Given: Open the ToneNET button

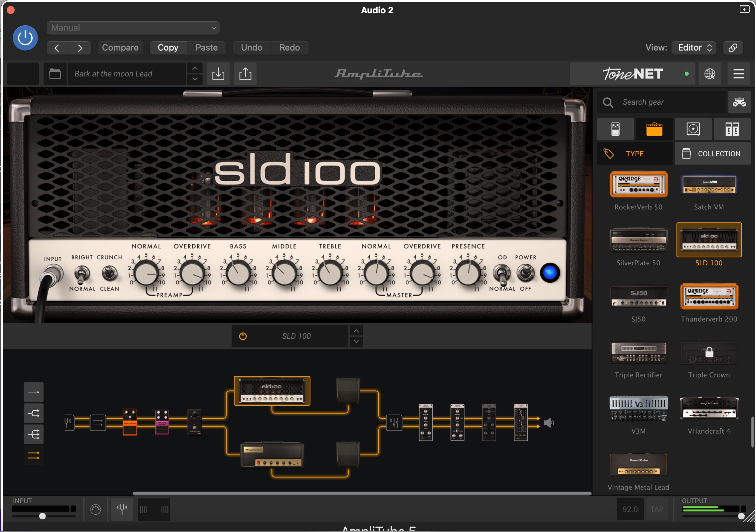Looking at the screenshot, I should 633,74.
